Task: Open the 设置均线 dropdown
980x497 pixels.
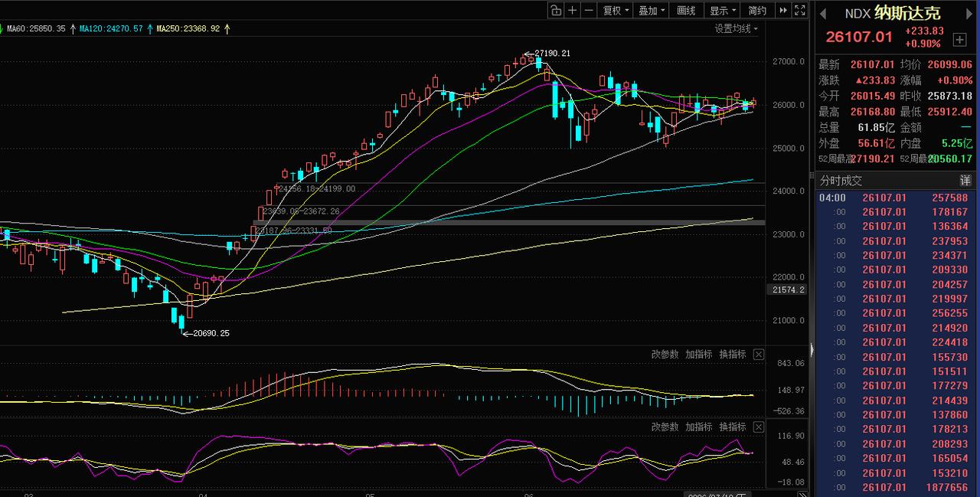Action: pos(737,28)
